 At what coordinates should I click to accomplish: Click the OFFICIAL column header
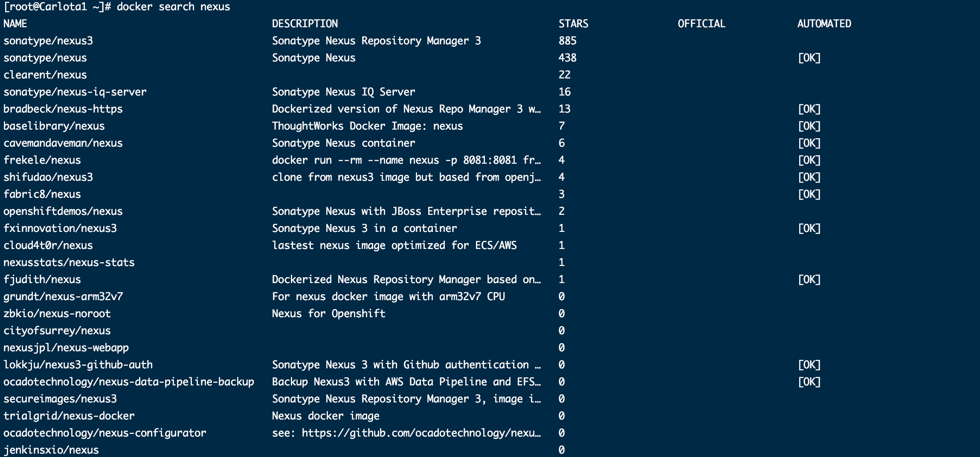tap(702, 24)
